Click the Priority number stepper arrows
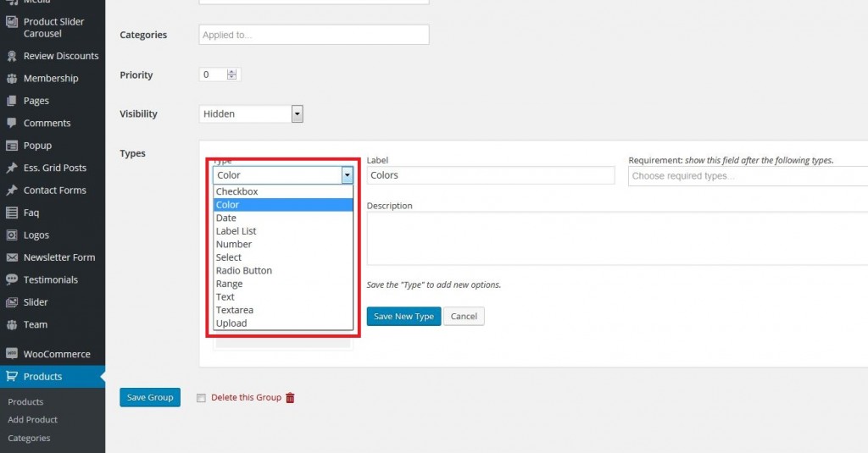This screenshot has width=868, height=453. [x=232, y=75]
